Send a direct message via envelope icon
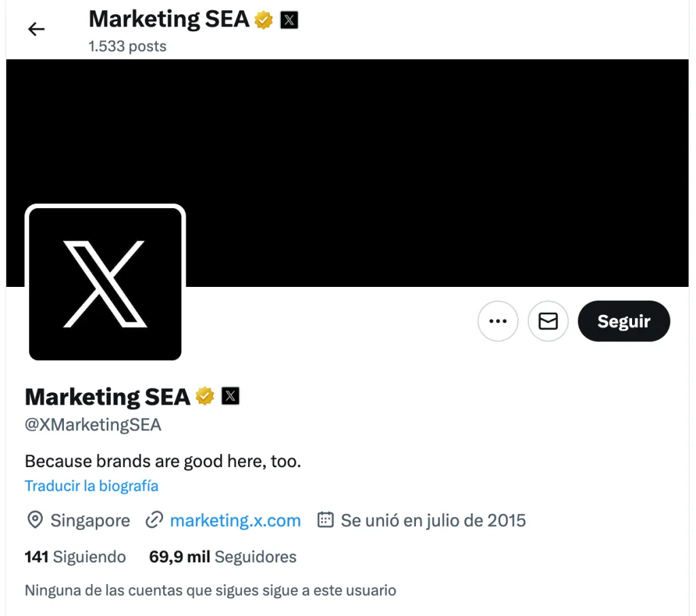696x616 pixels. click(x=548, y=321)
